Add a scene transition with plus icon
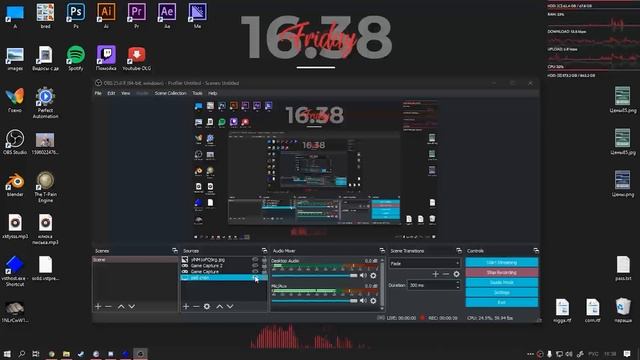 tap(436, 274)
